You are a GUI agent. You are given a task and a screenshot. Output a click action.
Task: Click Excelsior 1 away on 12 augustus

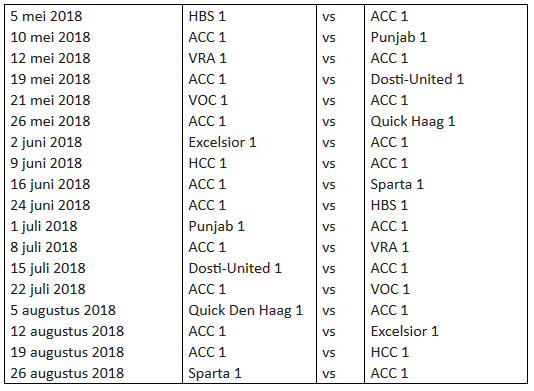pyautogui.click(x=404, y=331)
